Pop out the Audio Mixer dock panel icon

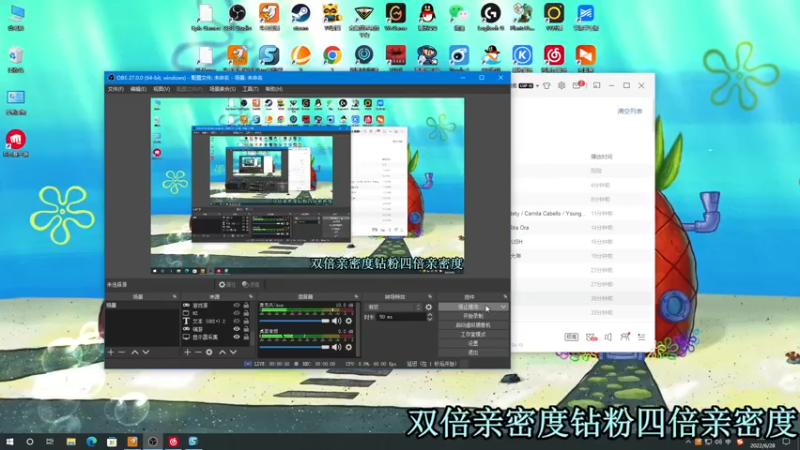click(356, 296)
